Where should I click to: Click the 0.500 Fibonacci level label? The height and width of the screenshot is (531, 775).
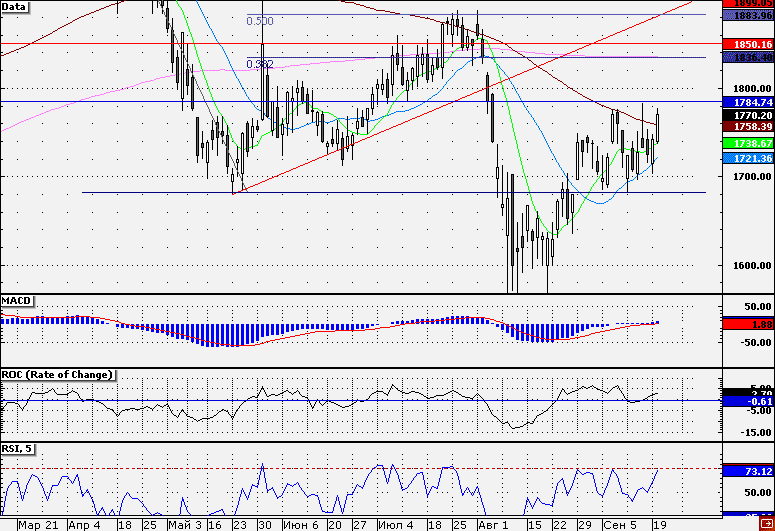click(x=259, y=20)
